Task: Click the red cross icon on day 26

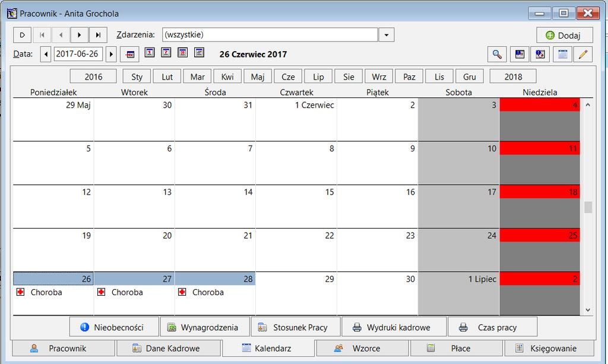Action: tap(21, 292)
